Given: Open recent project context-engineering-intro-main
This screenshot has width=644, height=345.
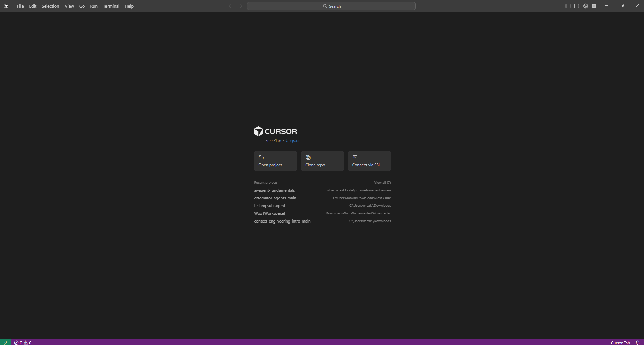Looking at the screenshot, I should (x=323, y=221).
